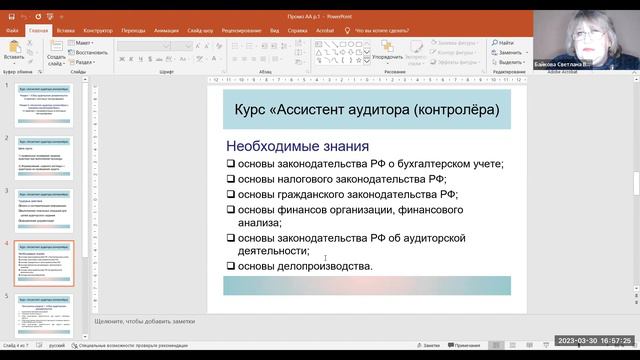Viewport: 640px width, 360px height.
Task: Click the 'русский' language indicator in status bar
Action: click(x=57, y=346)
